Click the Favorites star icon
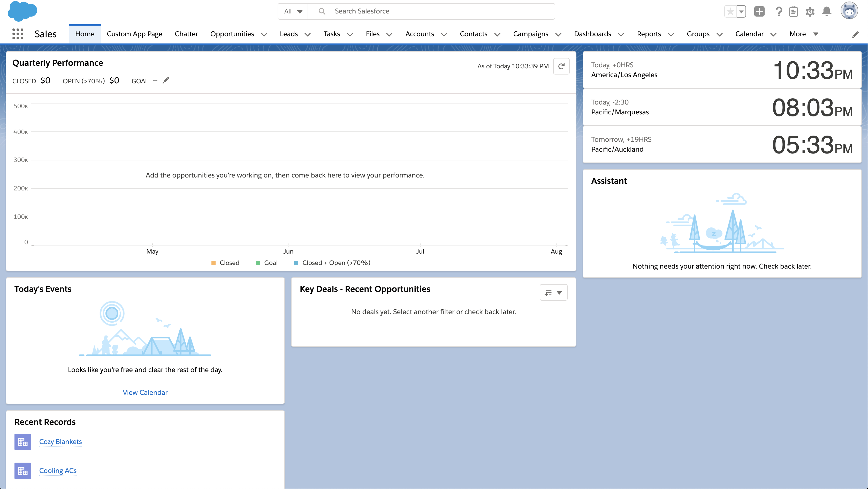Viewport: 868px width, 489px height. [x=730, y=11]
